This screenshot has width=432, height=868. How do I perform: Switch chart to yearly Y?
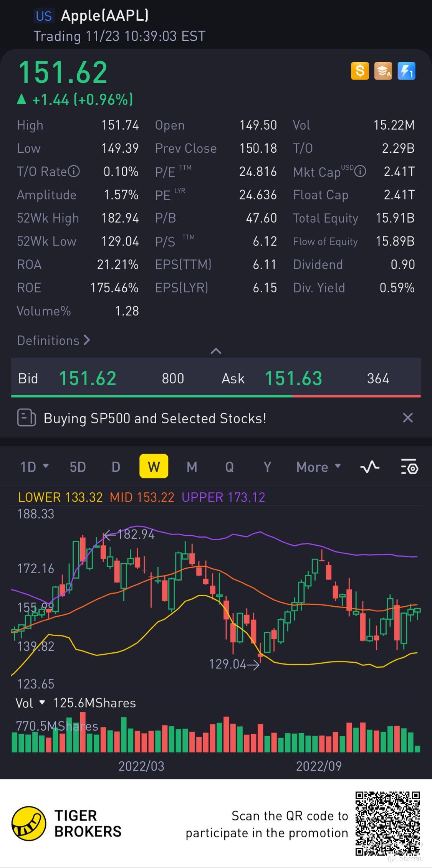[267, 467]
